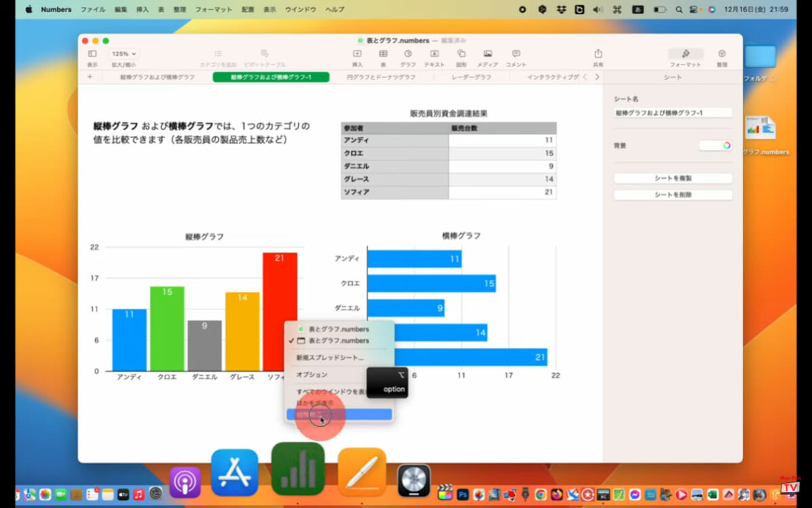Switch to レーダーグラフ sheet tab
The height and width of the screenshot is (508, 812).
[x=472, y=77]
